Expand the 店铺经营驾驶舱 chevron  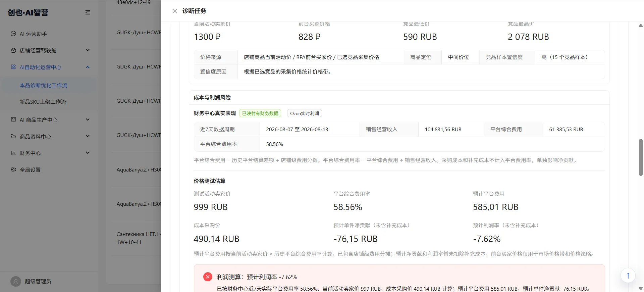pyautogui.click(x=88, y=50)
